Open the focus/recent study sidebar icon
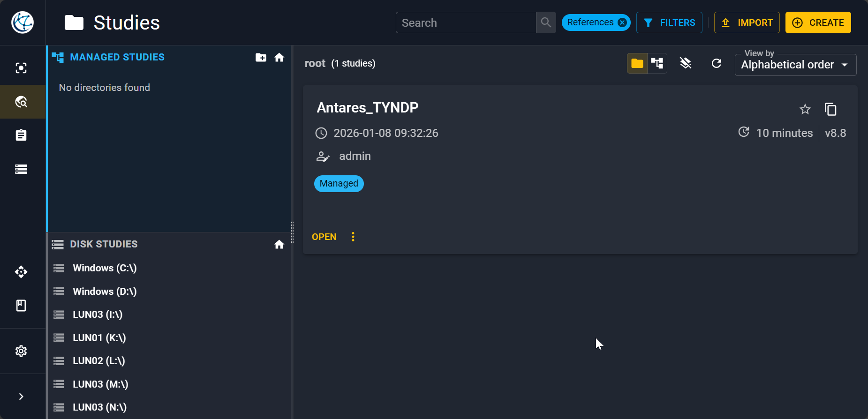Viewport: 868px width, 419px height. [x=21, y=68]
